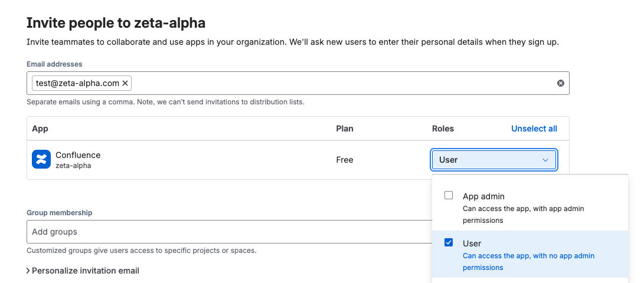Screen dimensions: 644x283
Task: Click the 'Invite people to zeta-alpha' heading
Action: (x=116, y=23)
